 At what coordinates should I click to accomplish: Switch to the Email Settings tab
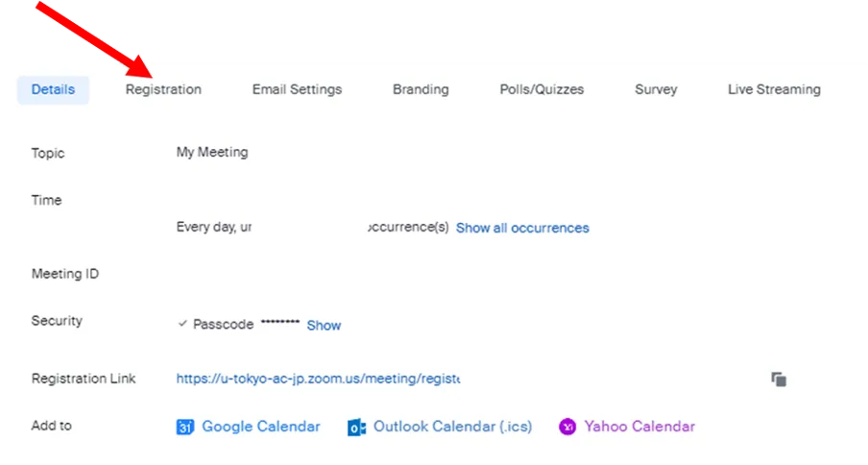click(297, 89)
